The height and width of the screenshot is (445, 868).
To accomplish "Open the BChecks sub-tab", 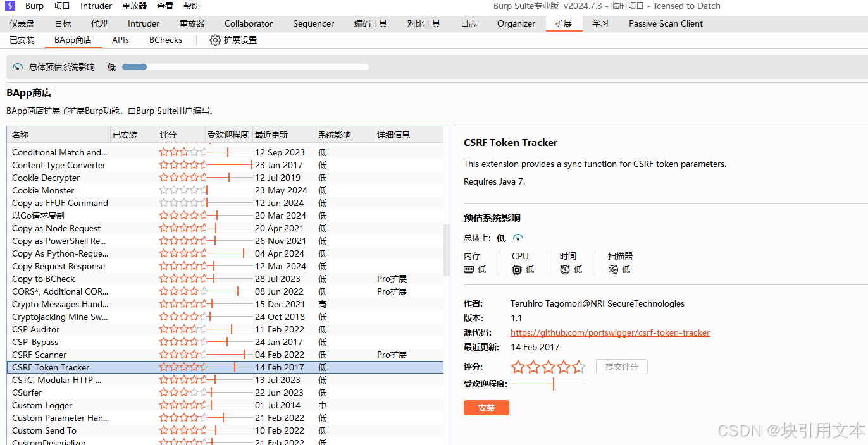I will (x=166, y=40).
